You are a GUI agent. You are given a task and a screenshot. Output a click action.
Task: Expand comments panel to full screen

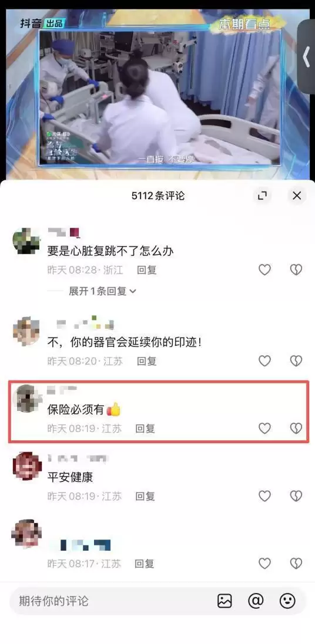coord(262,196)
